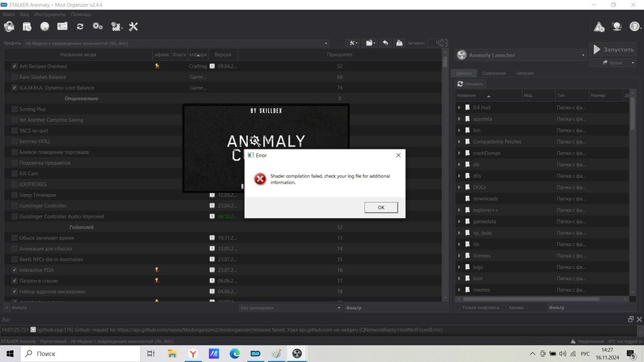Click the create backup icon next to Active counter
This screenshot has height=362, width=644.
coord(399,43)
